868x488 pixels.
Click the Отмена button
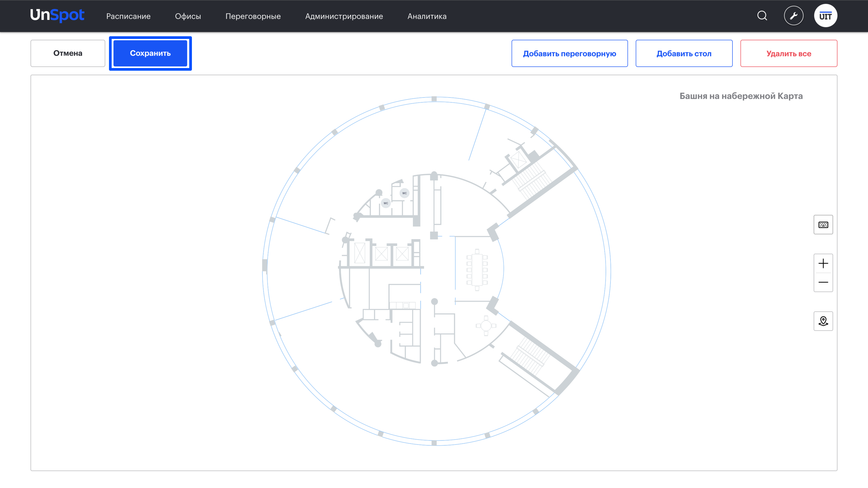click(68, 53)
